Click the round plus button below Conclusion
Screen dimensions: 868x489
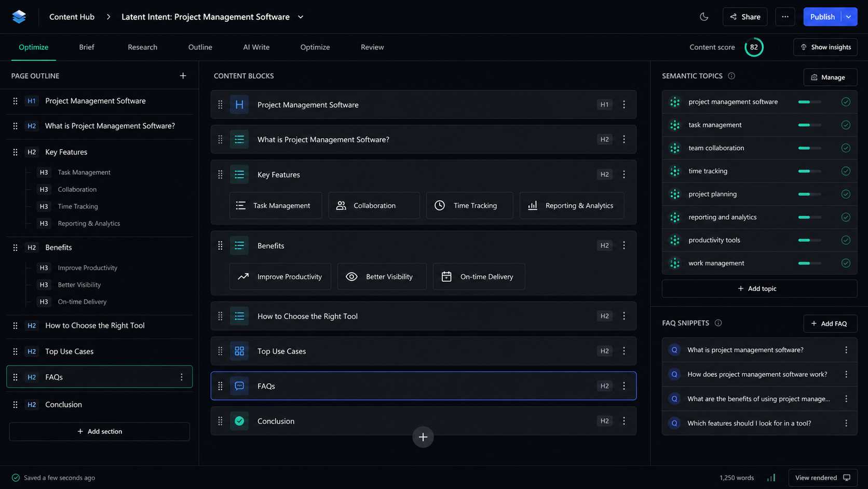point(423,437)
